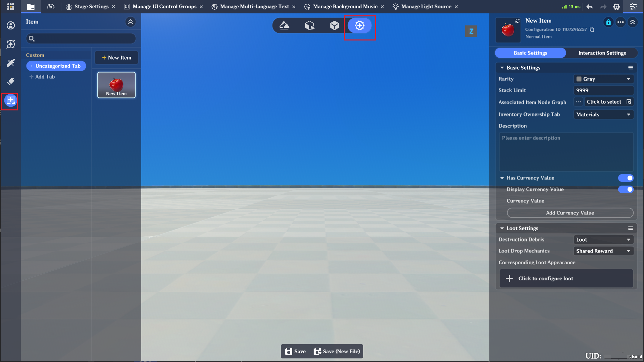The width and height of the screenshot is (644, 362).
Task: Toggle Has Currency Value switch
Action: pyautogui.click(x=625, y=178)
